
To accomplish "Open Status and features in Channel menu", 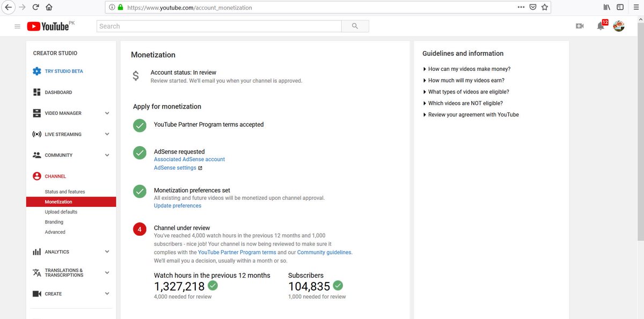I will click(65, 192).
